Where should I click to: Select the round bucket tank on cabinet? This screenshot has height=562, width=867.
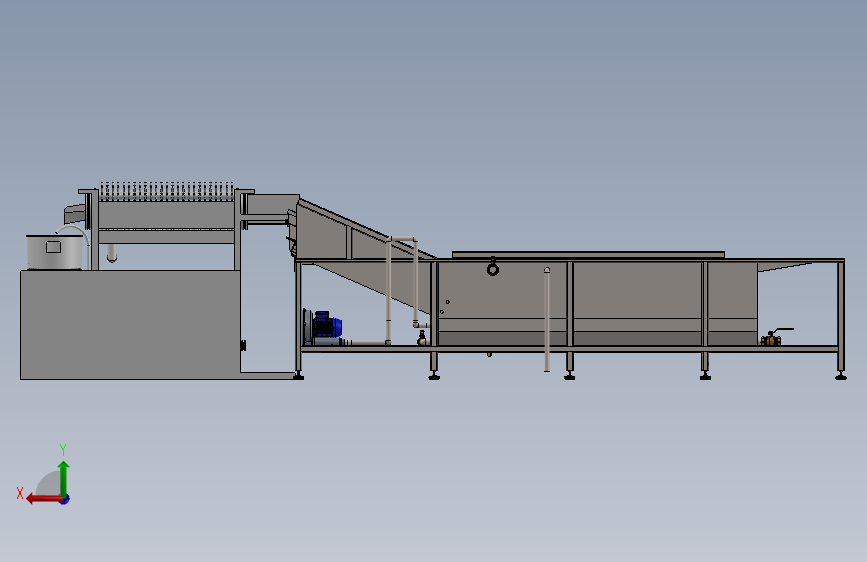tap(55, 252)
